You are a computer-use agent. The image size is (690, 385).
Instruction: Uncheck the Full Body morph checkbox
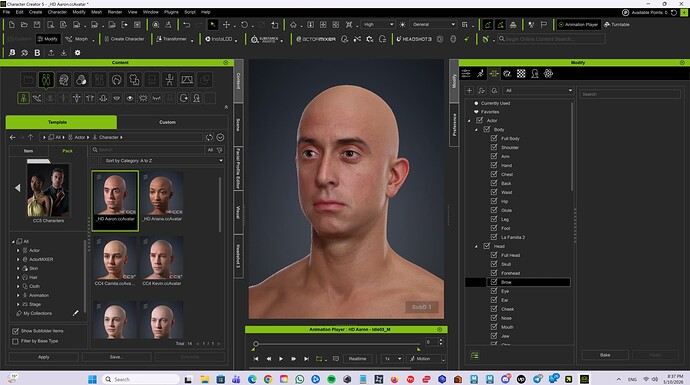(494, 138)
